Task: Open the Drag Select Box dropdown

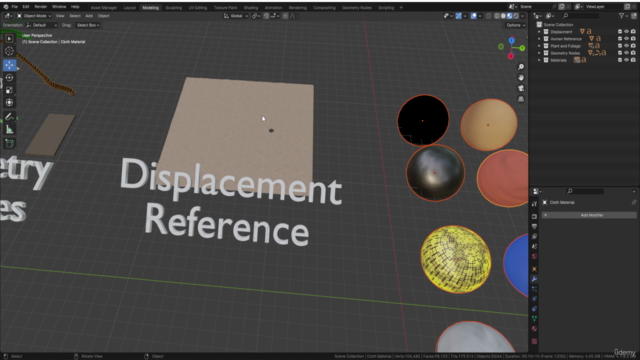Action: click(88, 25)
